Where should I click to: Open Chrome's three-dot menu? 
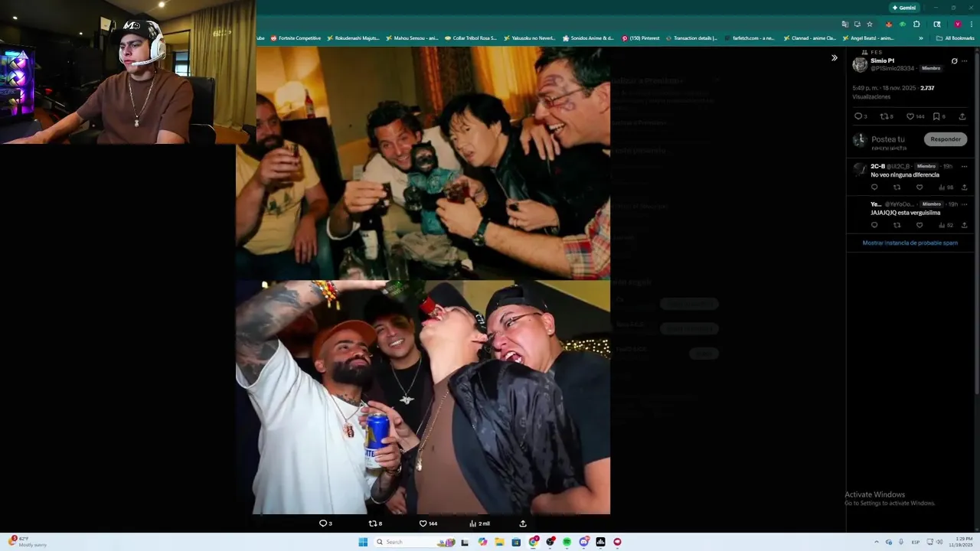click(x=972, y=24)
